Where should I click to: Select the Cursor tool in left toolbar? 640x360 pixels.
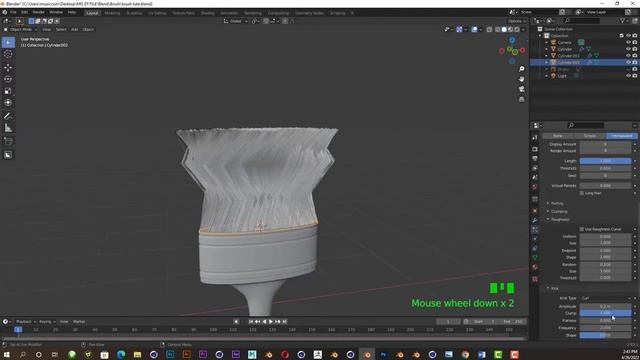point(8,54)
